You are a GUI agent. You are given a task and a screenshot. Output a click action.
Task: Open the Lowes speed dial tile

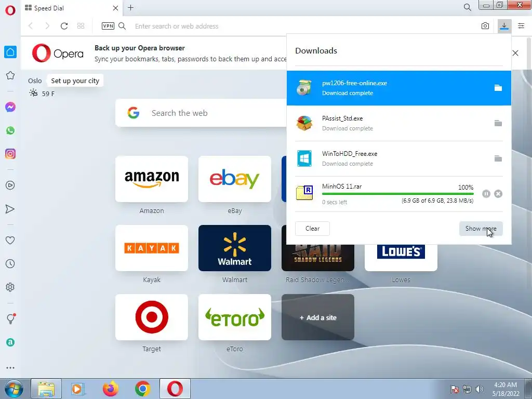[x=401, y=258]
